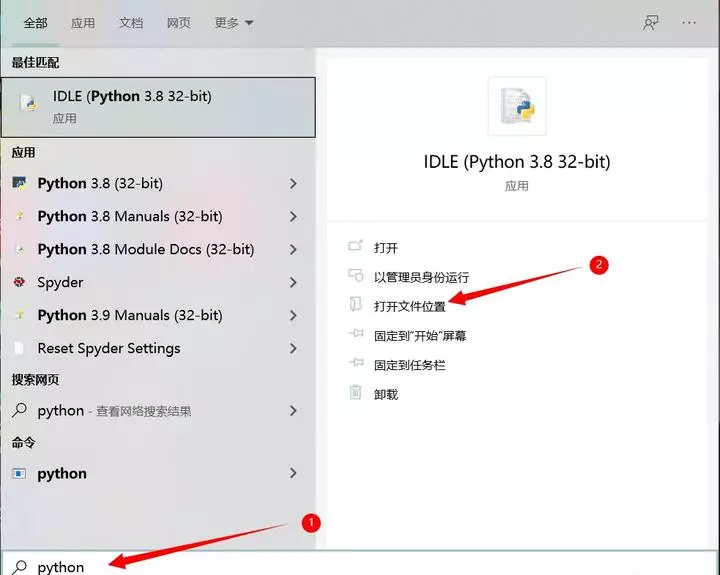Click the run-as-administrator shield icon
Screen dimensions: 720x575
[x=355, y=276]
